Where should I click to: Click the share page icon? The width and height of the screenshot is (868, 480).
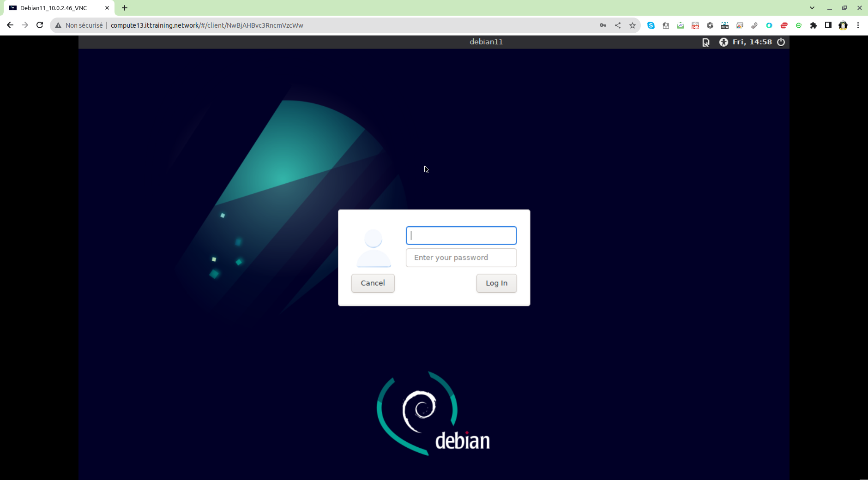tap(618, 25)
